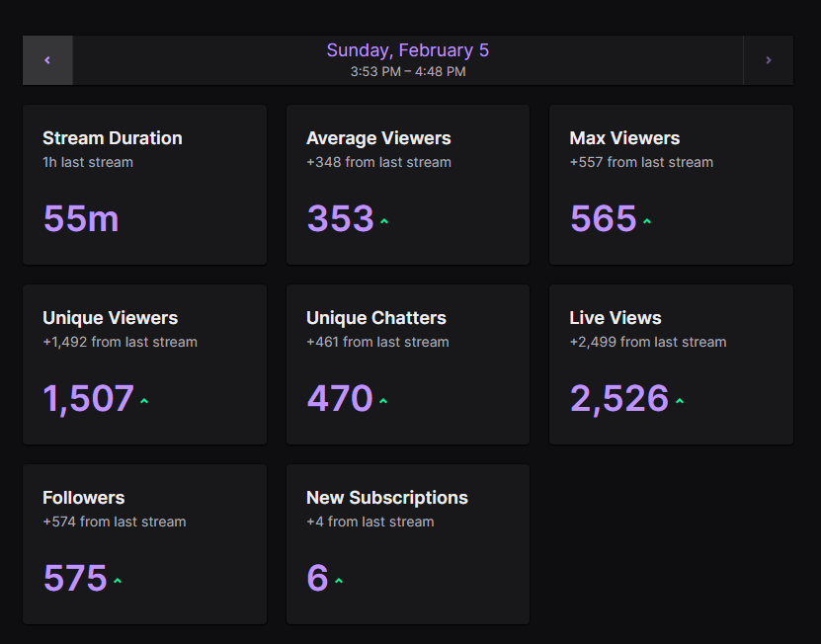Image resolution: width=821 pixels, height=644 pixels.
Task: Click '+557 from last stream' text
Action: coord(641,162)
